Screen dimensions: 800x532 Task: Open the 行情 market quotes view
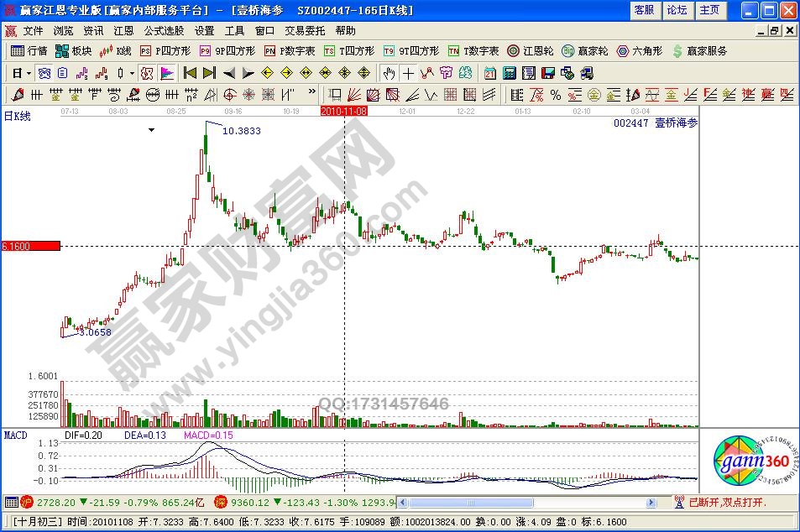pyautogui.click(x=29, y=50)
